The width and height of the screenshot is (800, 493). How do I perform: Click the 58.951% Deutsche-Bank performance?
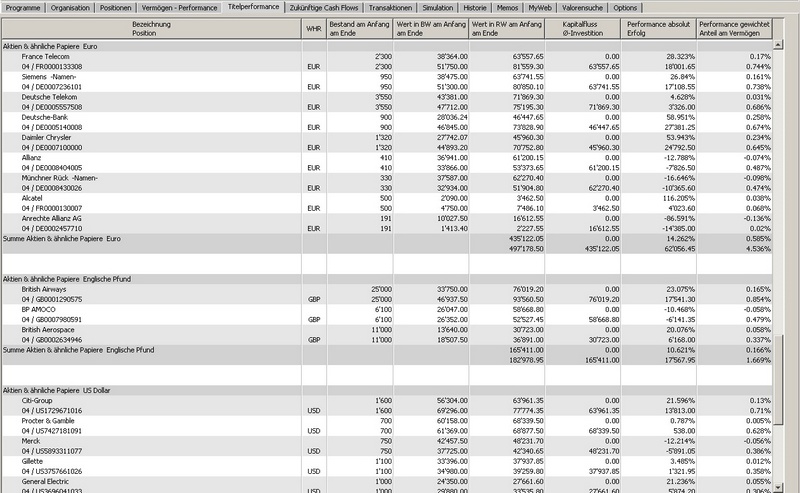tap(682, 117)
